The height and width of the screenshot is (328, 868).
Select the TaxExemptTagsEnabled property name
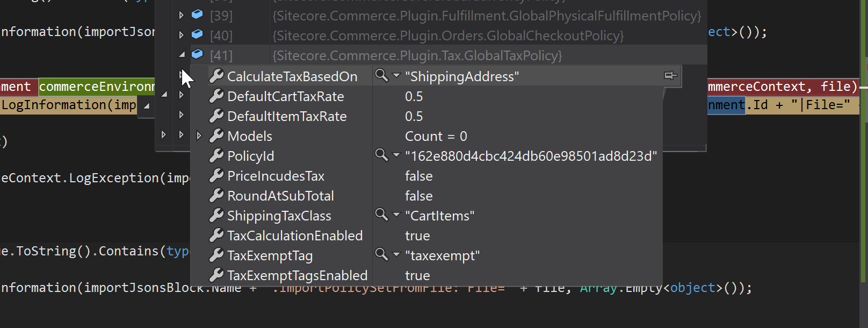297,275
